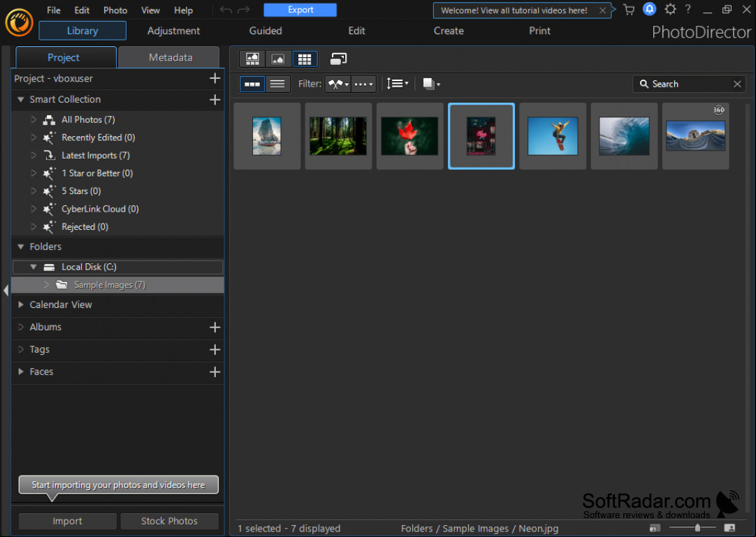
Task: Click the 360 badge on panorama photo
Action: pyautogui.click(x=718, y=110)
